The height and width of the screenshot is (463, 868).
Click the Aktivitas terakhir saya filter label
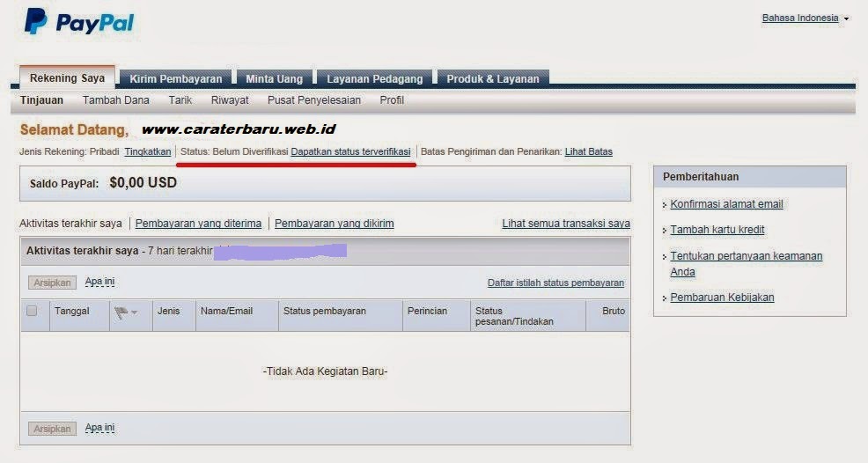click(x=70, y=224)
